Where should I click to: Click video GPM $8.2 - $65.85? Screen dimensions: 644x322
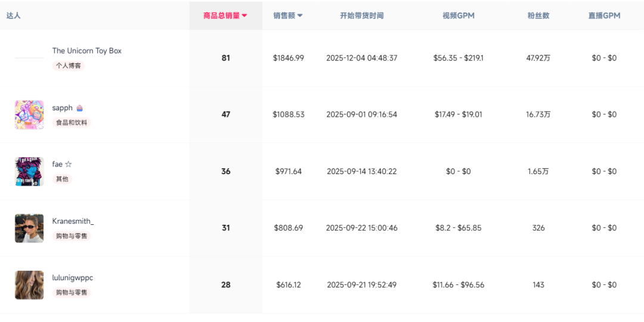(459, 228)
